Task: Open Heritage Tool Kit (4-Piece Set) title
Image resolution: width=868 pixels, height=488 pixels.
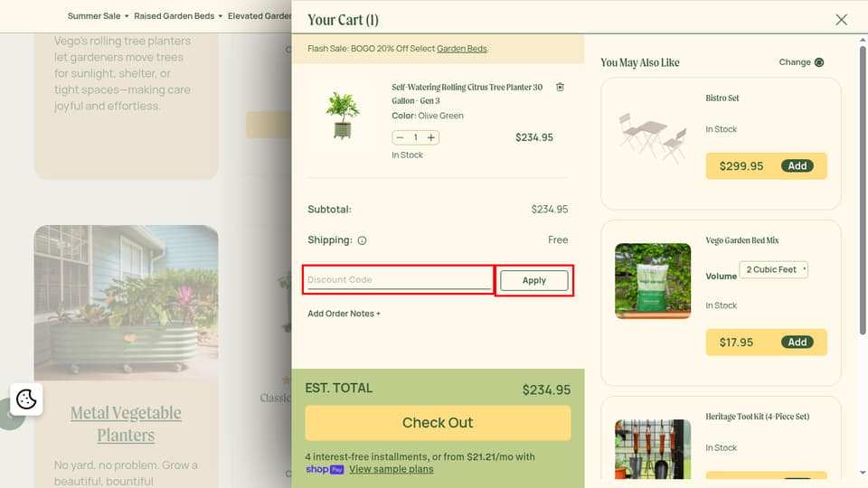Action: point(757,416)
